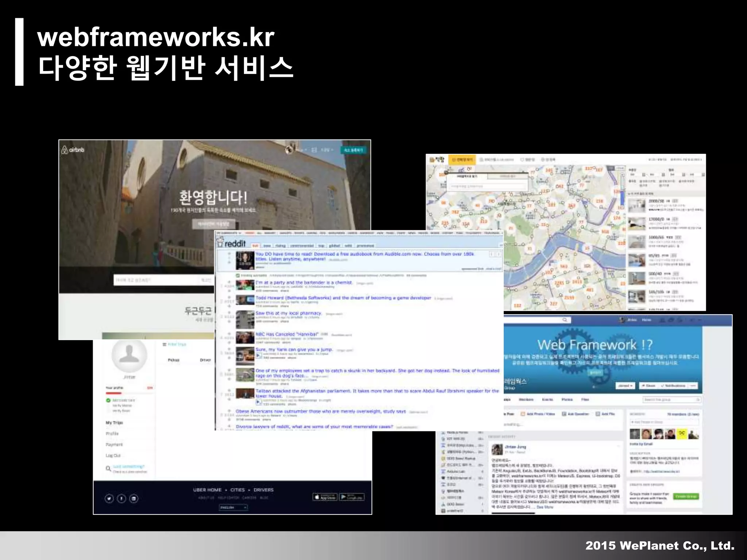Click the green Create Group button
Image resolution: width=747 pixels, height=560 pixels.
(x=686, y=496)
